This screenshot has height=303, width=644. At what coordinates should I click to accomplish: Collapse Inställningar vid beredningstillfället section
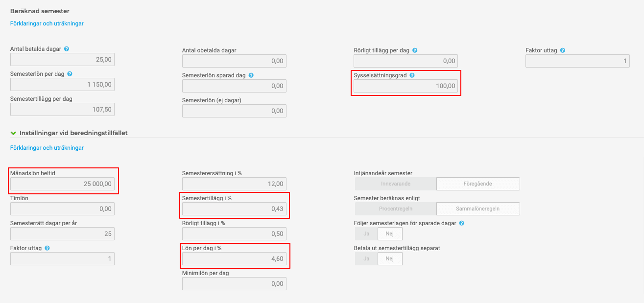click(x=14, y=133)
